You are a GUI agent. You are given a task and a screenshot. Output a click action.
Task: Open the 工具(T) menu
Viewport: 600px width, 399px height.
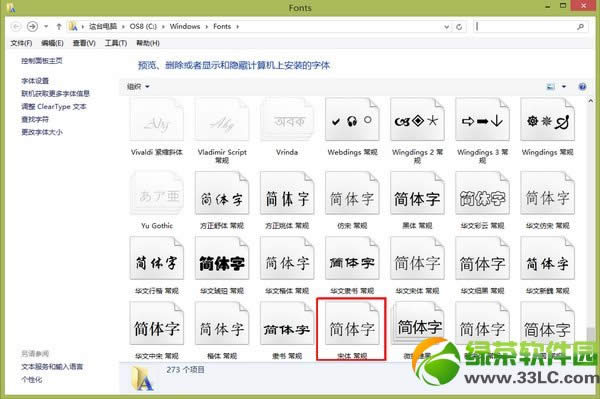[116, 43]
